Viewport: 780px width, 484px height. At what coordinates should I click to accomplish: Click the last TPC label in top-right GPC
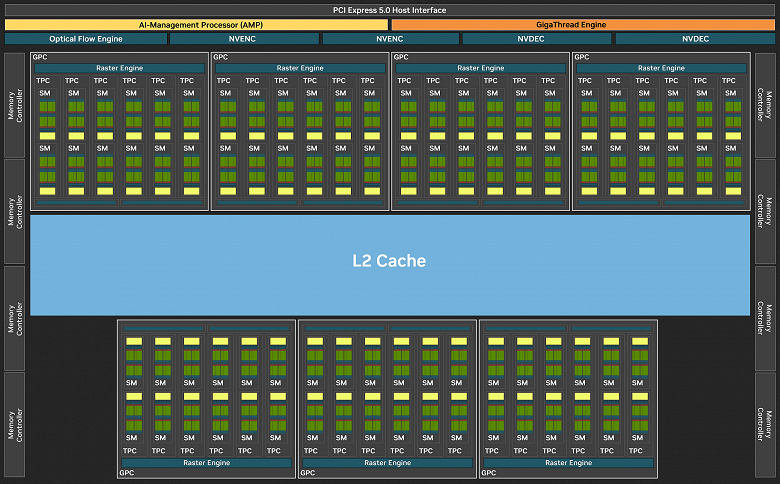click(729, 81)
